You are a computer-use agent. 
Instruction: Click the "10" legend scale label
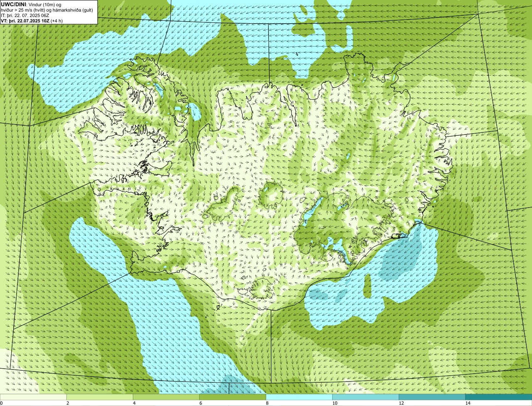(x=335, y=403)
